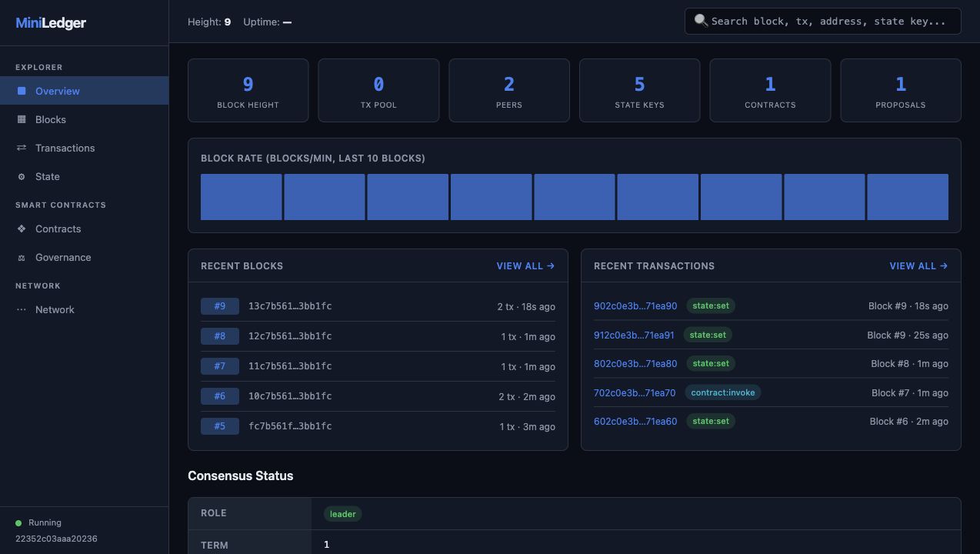Click node ID 22352c03aaa20236
The image size is (980, 554).
(56, 539)
